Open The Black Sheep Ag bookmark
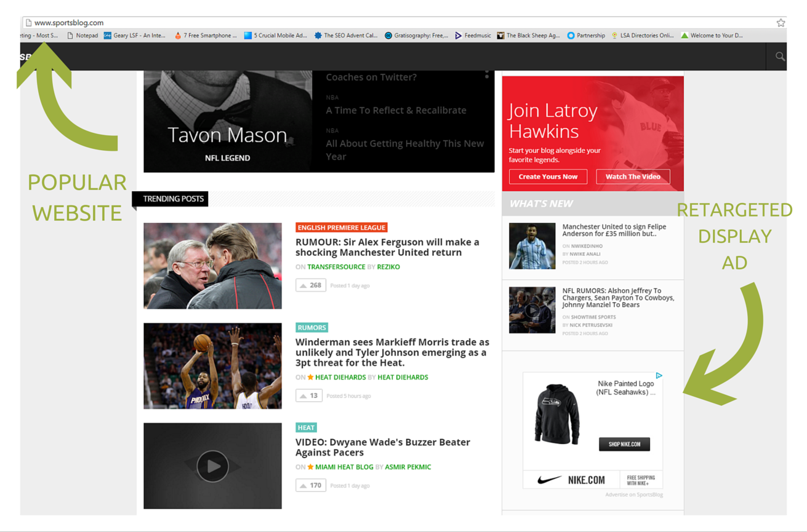 pos(528,36)
